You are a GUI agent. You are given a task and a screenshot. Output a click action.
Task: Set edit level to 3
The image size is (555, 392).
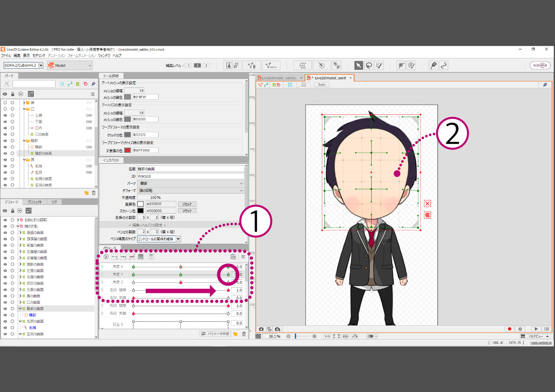tap(206, 65)
